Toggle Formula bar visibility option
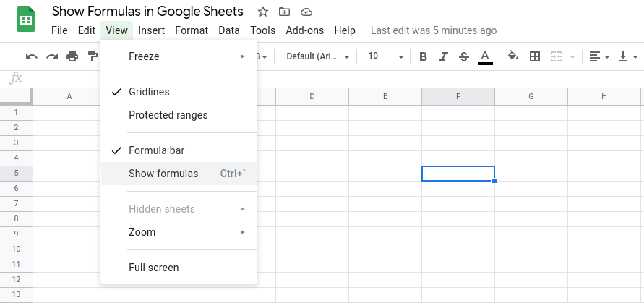The width and height of the screenshot is (644, 303). (179, 150)
